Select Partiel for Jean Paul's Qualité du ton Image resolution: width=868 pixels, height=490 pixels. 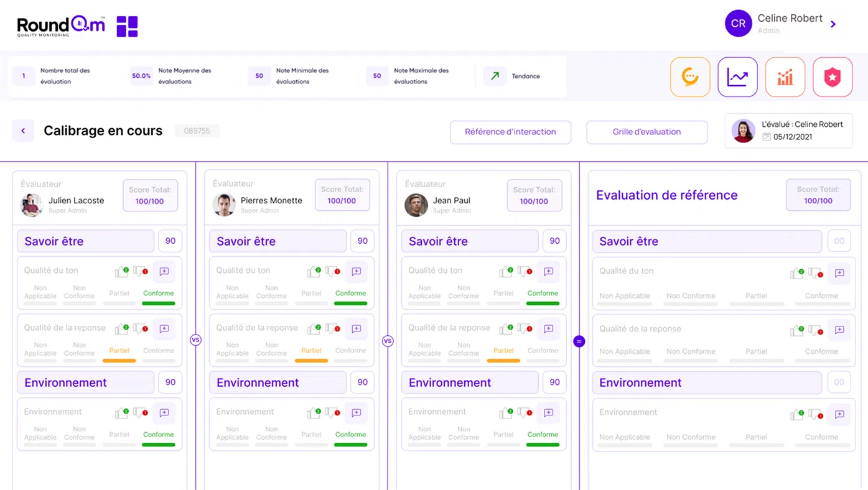click(x=503, y=297)
